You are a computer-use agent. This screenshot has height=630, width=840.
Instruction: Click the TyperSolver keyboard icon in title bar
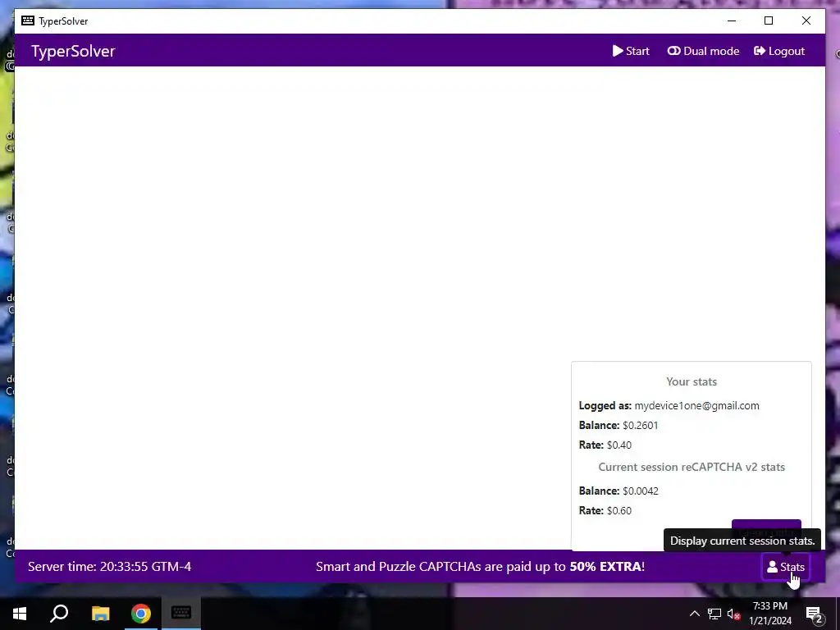[x=28, y=21]
